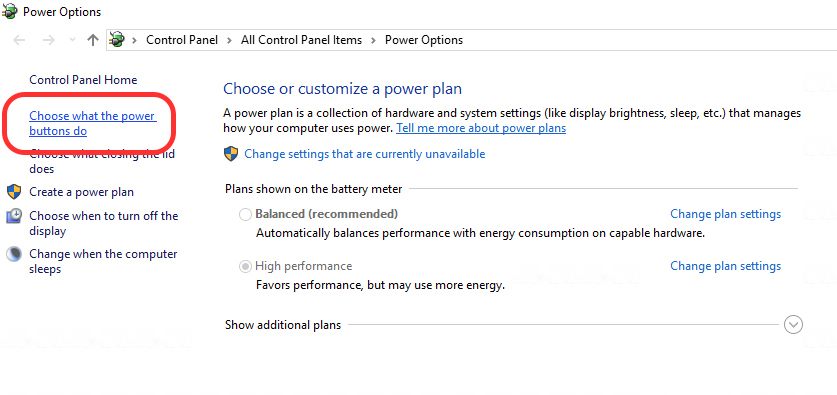This screenshot has height=395, width=837.
Task: Click the shield icon beside Create a power plan
Action: point(14,192)
